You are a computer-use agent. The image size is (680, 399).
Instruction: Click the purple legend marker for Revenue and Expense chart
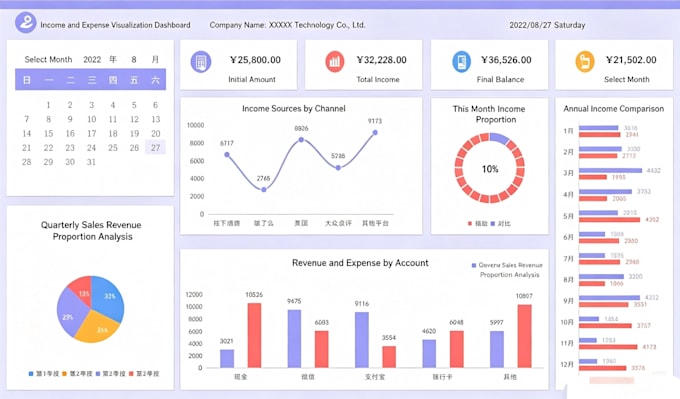[x=474, y=265]
